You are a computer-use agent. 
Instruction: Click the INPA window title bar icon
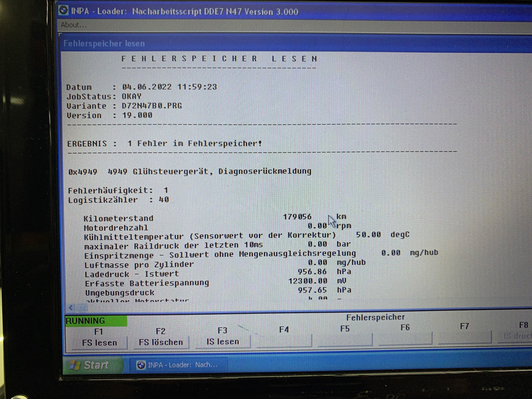[63, 10]
